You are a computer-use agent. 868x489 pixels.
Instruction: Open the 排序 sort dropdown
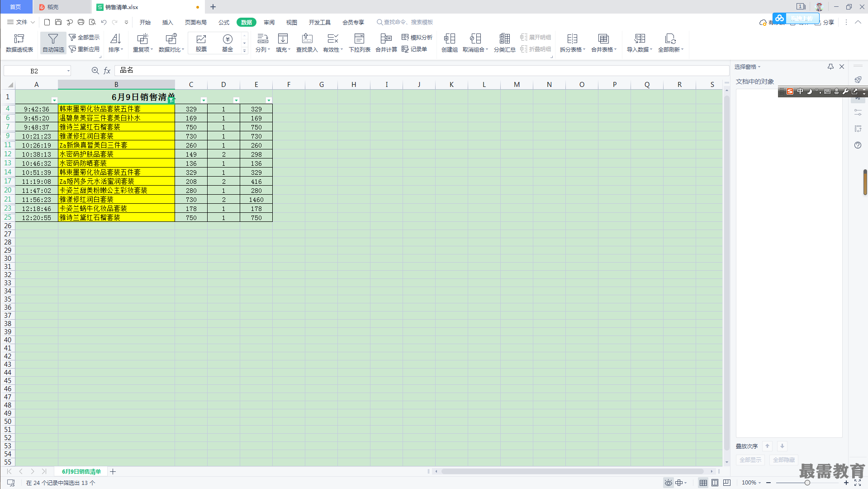click(116, 43)
